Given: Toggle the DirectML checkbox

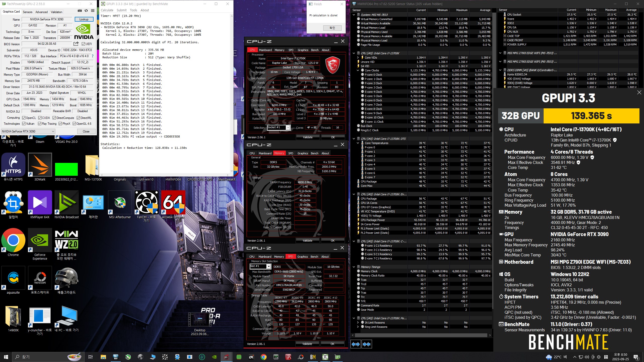Looking at the screenshot, I should coord(78,118).
